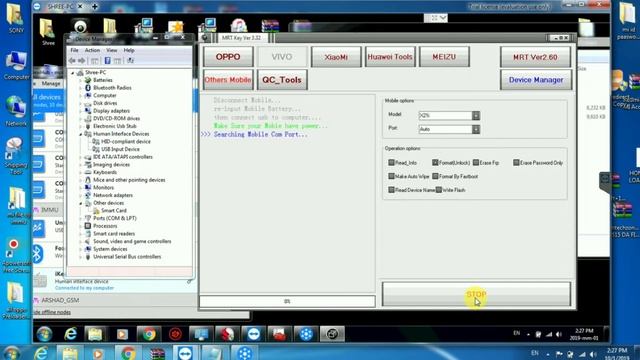Collapse the Other devices node

[x=81, y=203]
